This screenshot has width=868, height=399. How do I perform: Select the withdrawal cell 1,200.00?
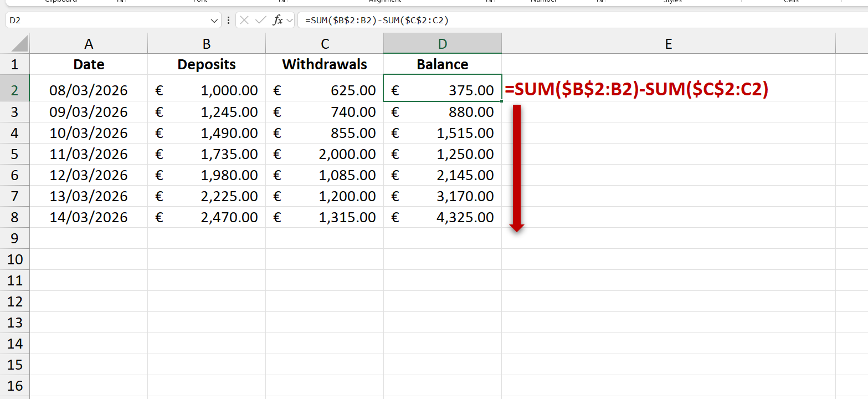tap(325, 196)
